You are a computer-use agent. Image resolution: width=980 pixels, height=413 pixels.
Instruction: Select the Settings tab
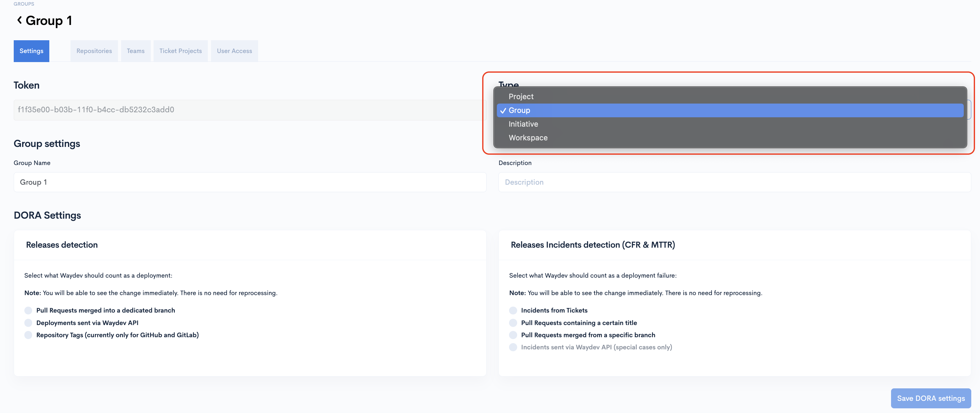tap(31, 51)
